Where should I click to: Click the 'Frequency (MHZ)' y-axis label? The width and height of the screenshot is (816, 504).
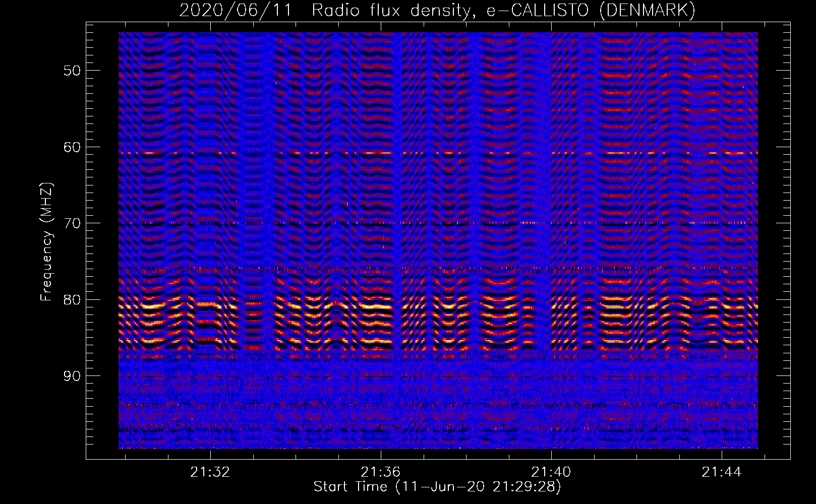click(46, 242)
